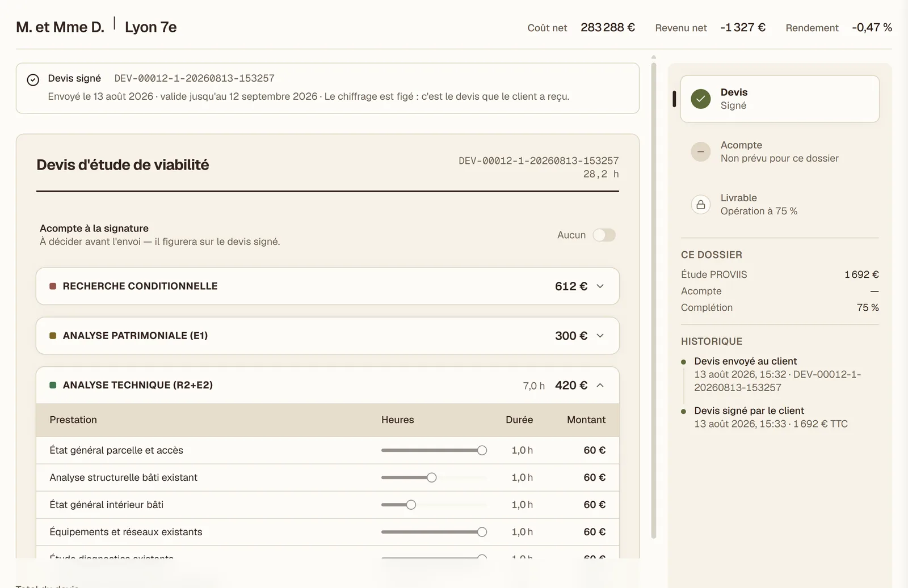Screen dimensions: 908x588
Task: Click the 612 € amount of Recherche conditionnelle
Action: [571, 286]
